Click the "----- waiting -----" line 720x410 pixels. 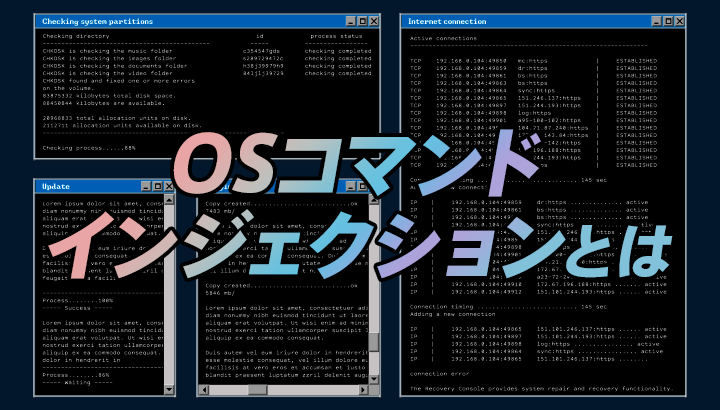(78, 382)
